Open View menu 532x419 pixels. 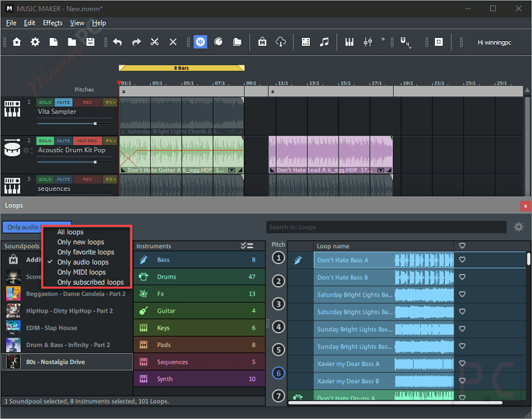click(77, 23)
